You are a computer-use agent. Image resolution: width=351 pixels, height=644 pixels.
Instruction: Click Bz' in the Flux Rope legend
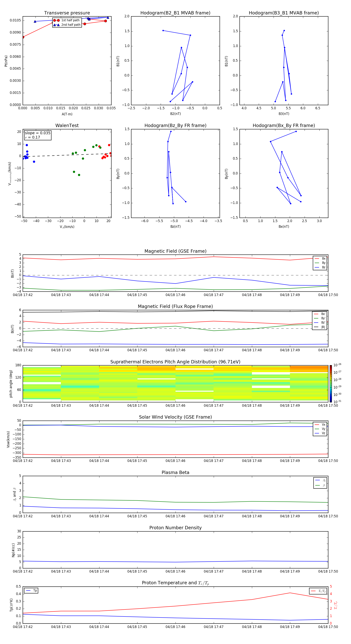click(x=320, y=323)
